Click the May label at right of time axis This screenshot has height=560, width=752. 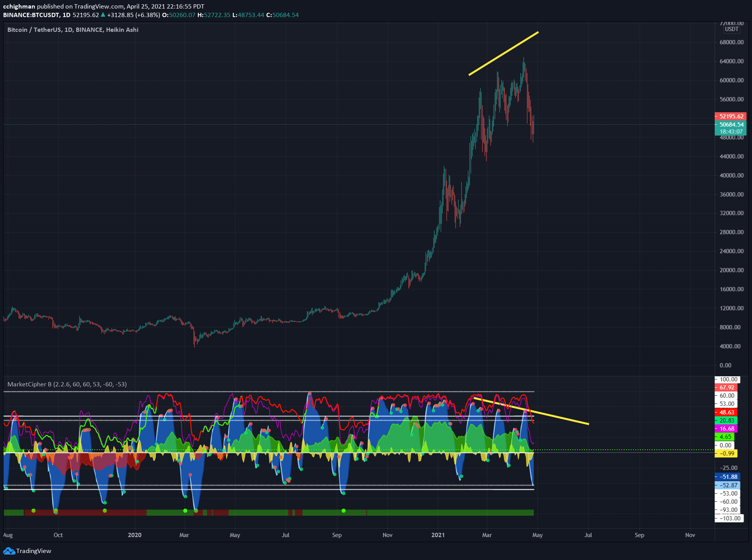point(537,535)
